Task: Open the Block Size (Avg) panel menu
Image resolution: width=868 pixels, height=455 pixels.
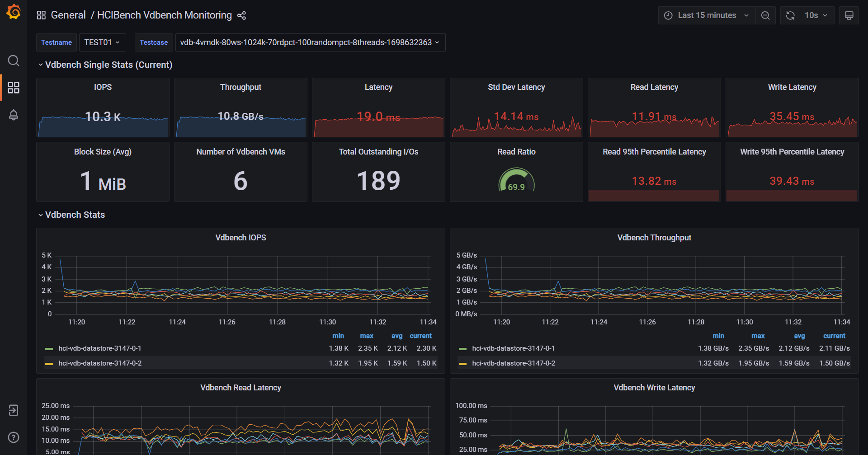Action: 103,152
